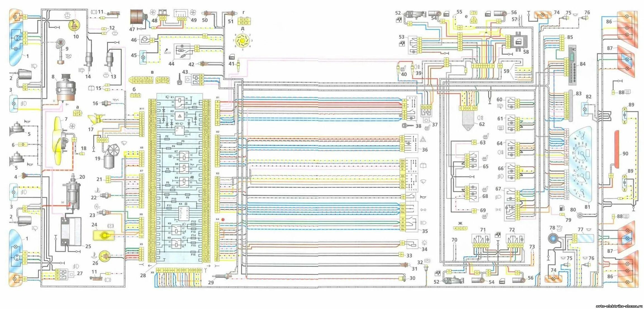
Task: Click the exterior lights switch labeled 67
Action: point(512,204)
